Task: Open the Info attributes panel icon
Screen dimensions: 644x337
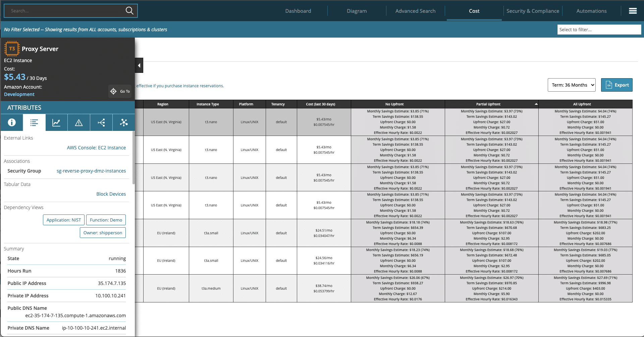Action: (x=12, y=123)
